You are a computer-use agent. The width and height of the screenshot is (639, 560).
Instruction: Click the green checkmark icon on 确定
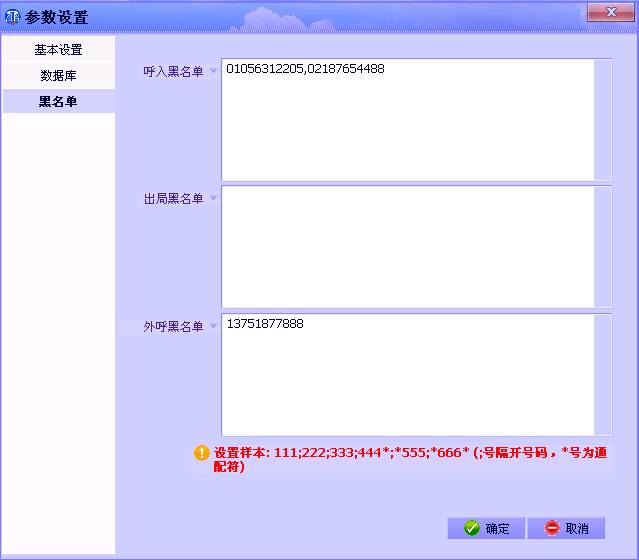click(471, 528)
